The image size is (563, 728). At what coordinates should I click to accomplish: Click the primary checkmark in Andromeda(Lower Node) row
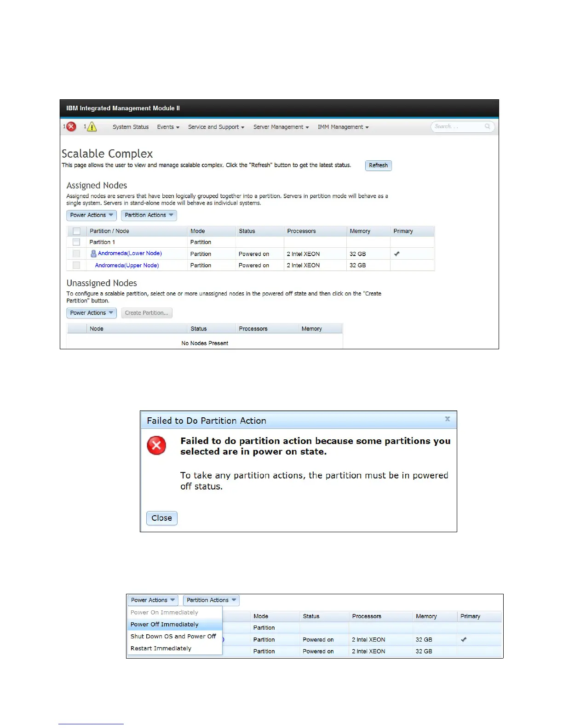coord(397,254)
